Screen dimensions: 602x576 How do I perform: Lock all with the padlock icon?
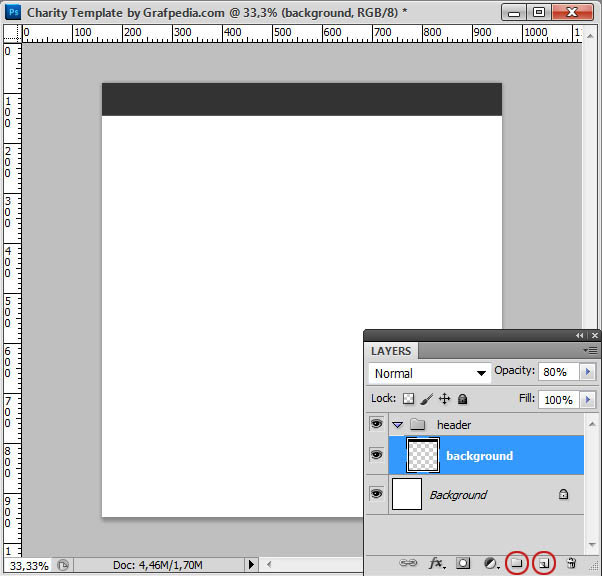point(463,399)
